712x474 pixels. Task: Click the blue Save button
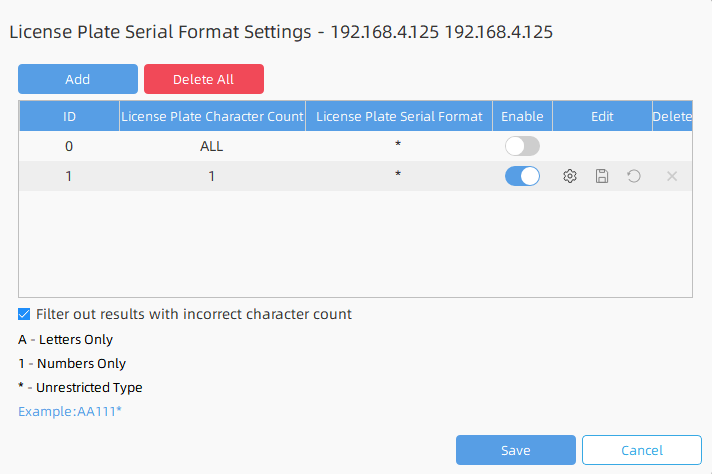click(x=515, y=450)
